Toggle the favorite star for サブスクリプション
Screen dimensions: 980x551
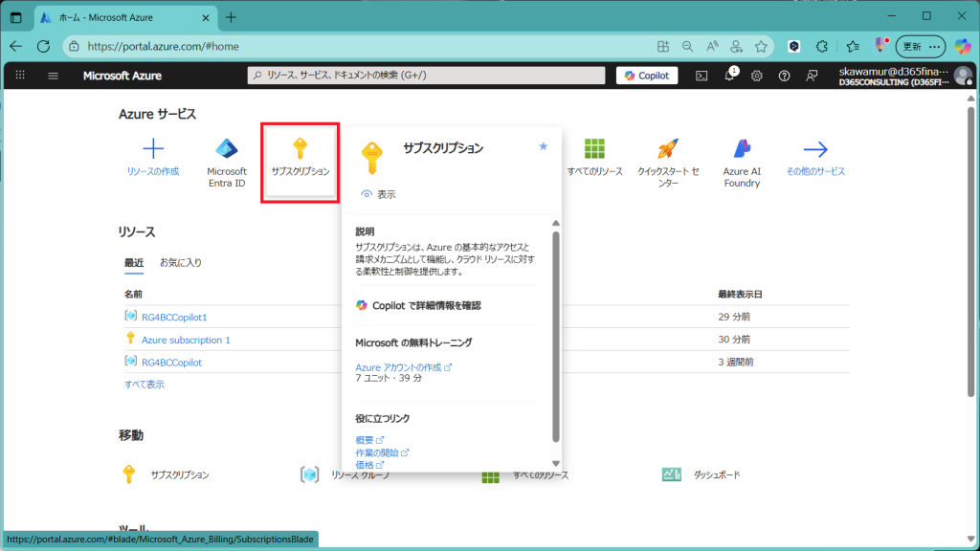[x=544, y=146]
